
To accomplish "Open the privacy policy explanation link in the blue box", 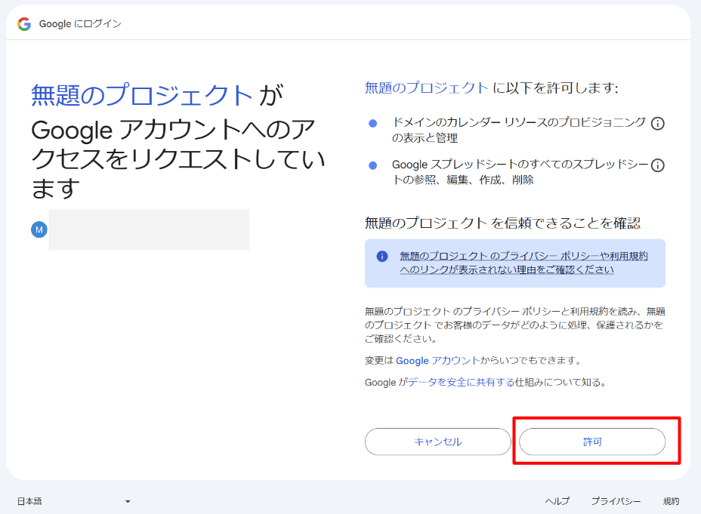I will tap(524, 263).
